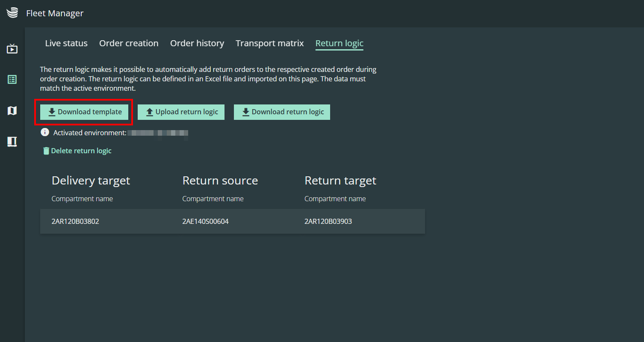Open the Transport matrix tab
The width and height of the screenshot is (644, 342).
click(270, 43)
